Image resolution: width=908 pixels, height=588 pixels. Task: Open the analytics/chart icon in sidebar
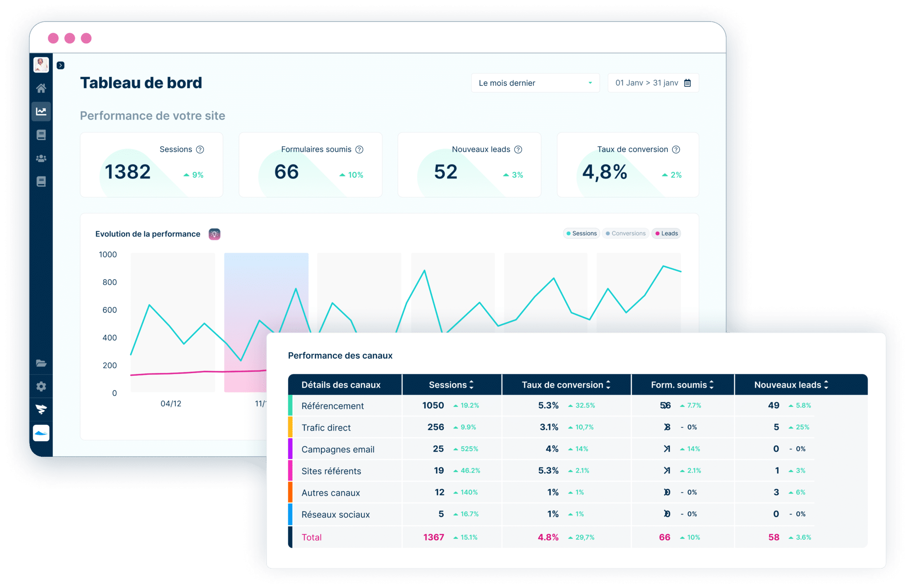pos(39,111)
